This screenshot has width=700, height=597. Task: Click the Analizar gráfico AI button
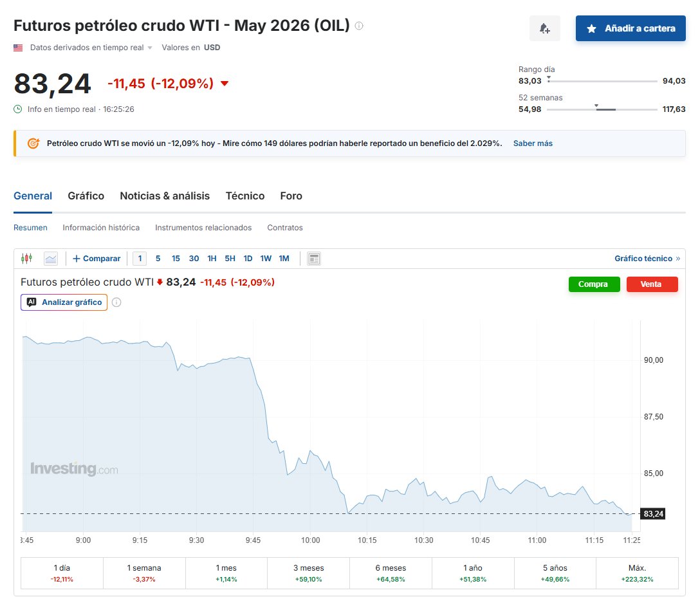[64, 302]
